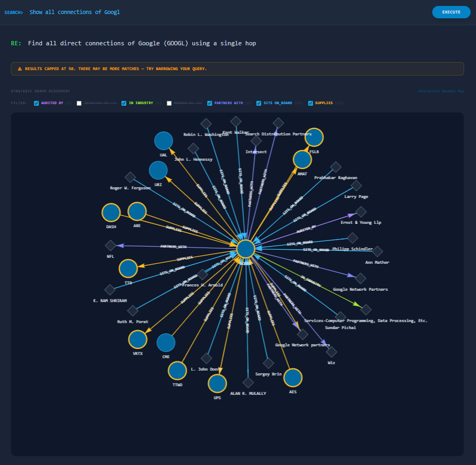Click the CME company node
The width and height of the screenshot is (476, 465).
166,343
